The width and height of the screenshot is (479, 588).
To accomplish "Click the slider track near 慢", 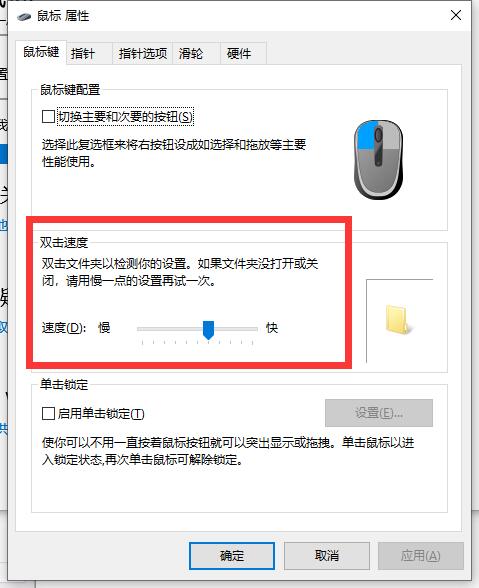I will point(150,329).
